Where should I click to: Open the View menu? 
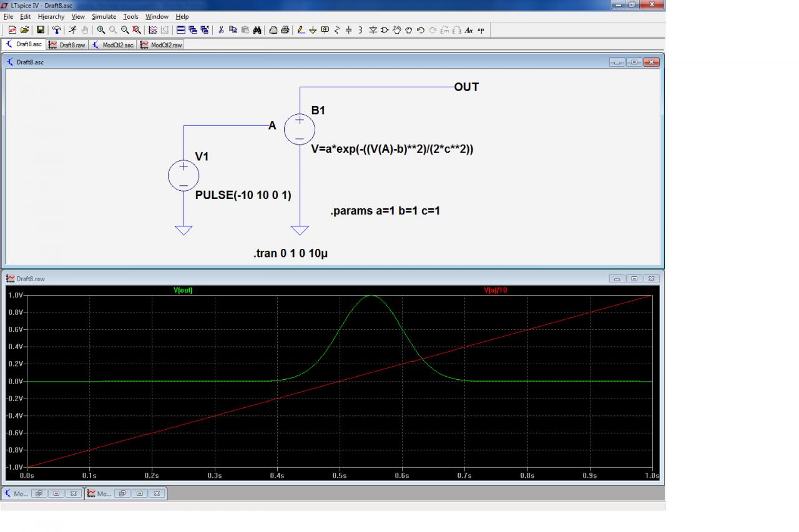pyautogui.click(x=78, y=17)
